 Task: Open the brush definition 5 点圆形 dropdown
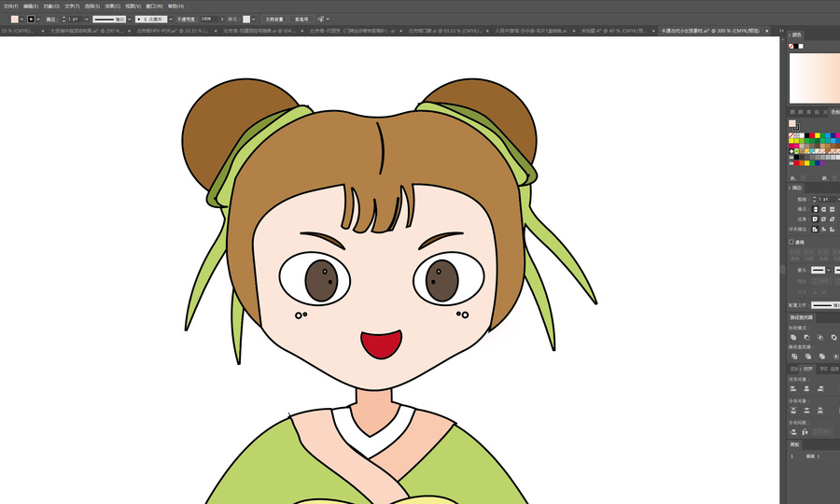[x=171, y=20]
